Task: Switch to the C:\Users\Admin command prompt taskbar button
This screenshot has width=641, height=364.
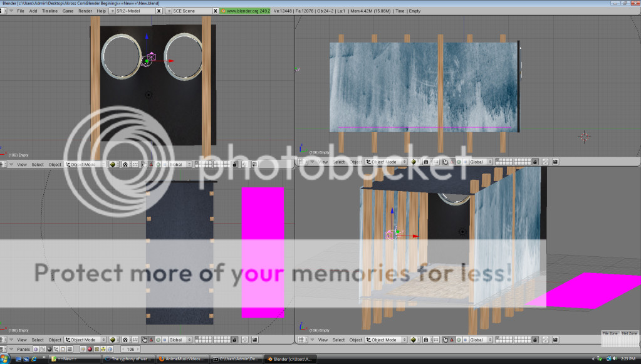Action: [236, 359]
